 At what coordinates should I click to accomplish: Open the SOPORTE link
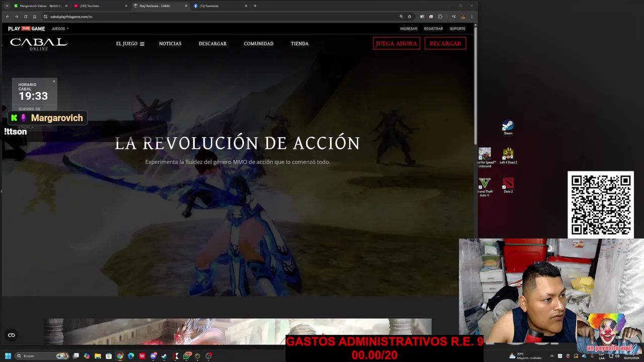coord(457,29)
